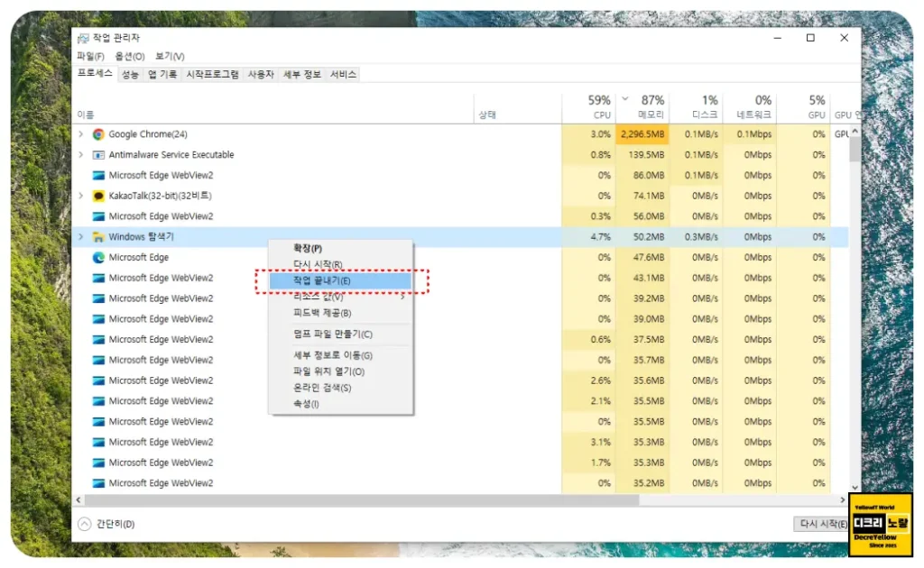Switch to the 앱 기록 tab

pos(162,74)
